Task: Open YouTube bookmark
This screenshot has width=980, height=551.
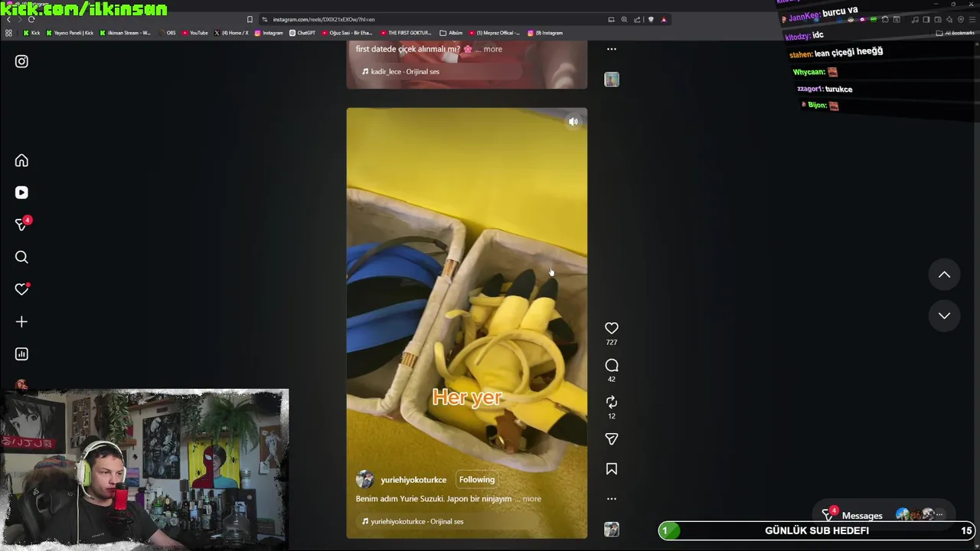Action: pyautogui.click(x=195, y=33)
